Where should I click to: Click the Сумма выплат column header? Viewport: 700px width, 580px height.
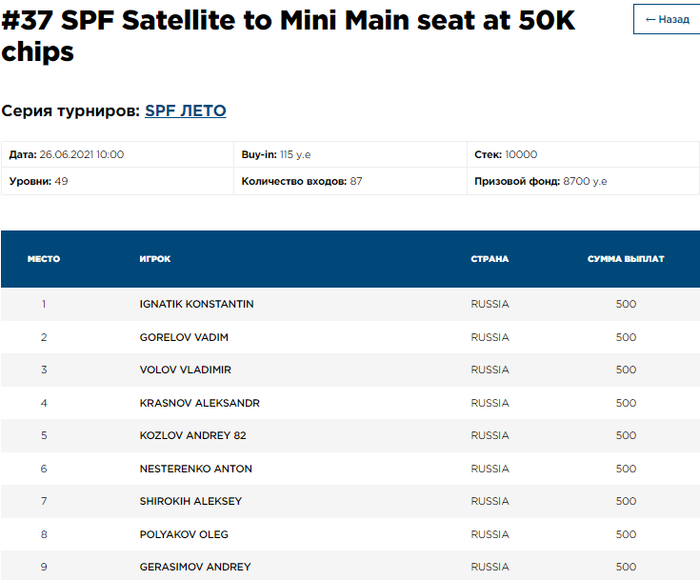point(625,259)
